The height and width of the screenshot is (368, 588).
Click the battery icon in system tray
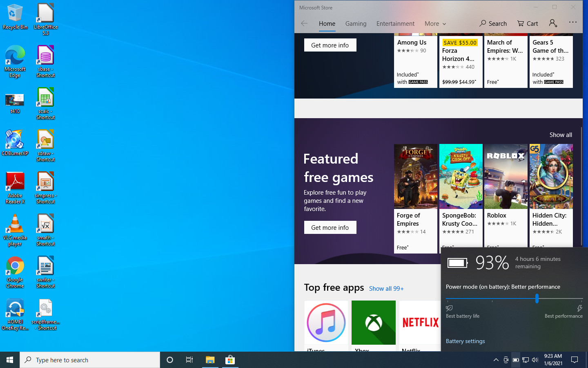pos(516,360)
